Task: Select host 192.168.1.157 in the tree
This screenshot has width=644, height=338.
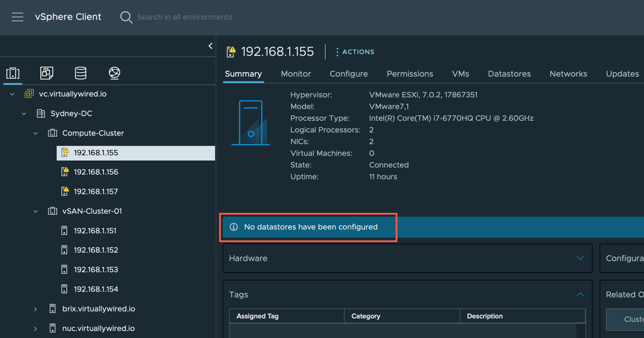Action: [x=96, y=191]
